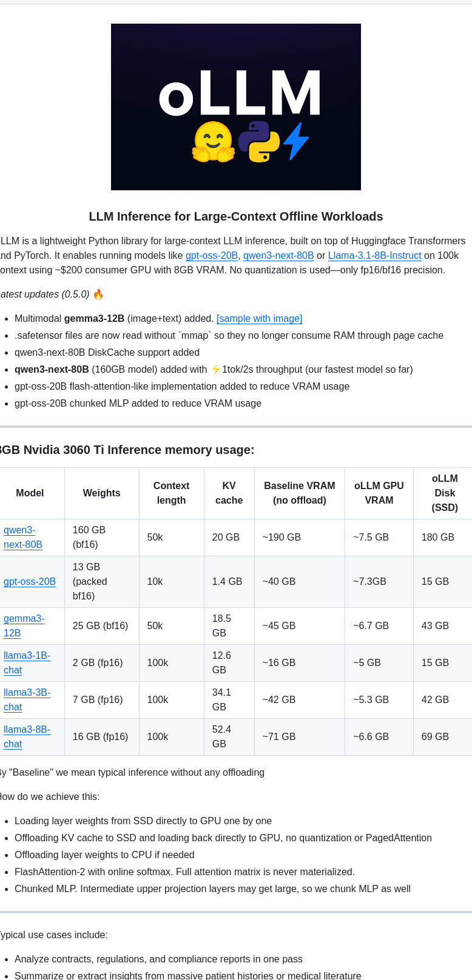Click the blue lightning bolt in banner
This screenshot has height=980, width=472.
pyautogui.click(x=296, y=141)
